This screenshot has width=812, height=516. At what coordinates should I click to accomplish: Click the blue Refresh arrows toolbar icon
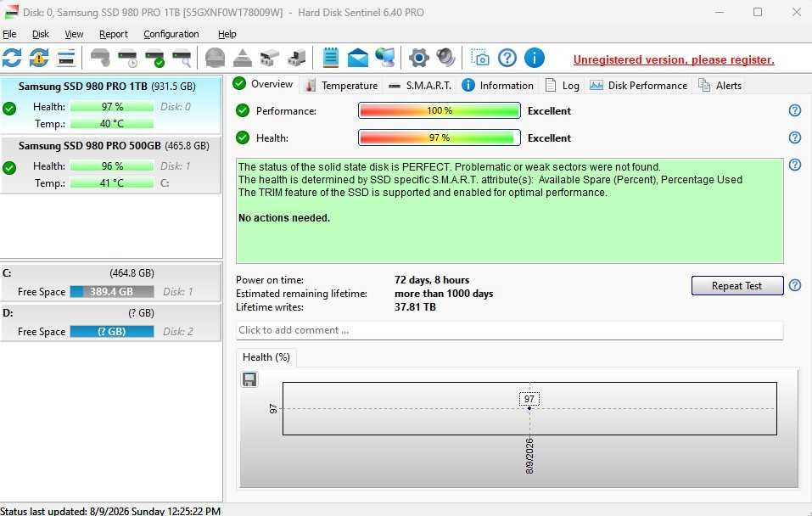12,58
